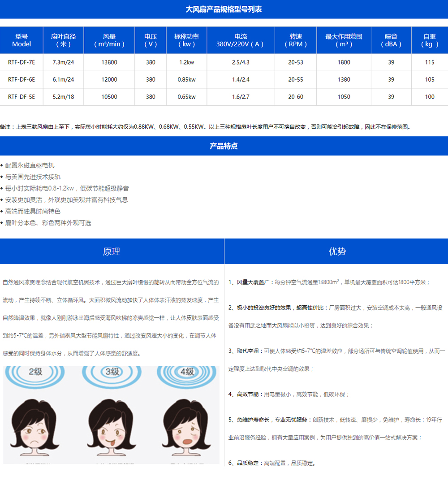Click the 产品特点 section banner
The height and width of the screenshot is (477, 448).
(x=224, y=146)
